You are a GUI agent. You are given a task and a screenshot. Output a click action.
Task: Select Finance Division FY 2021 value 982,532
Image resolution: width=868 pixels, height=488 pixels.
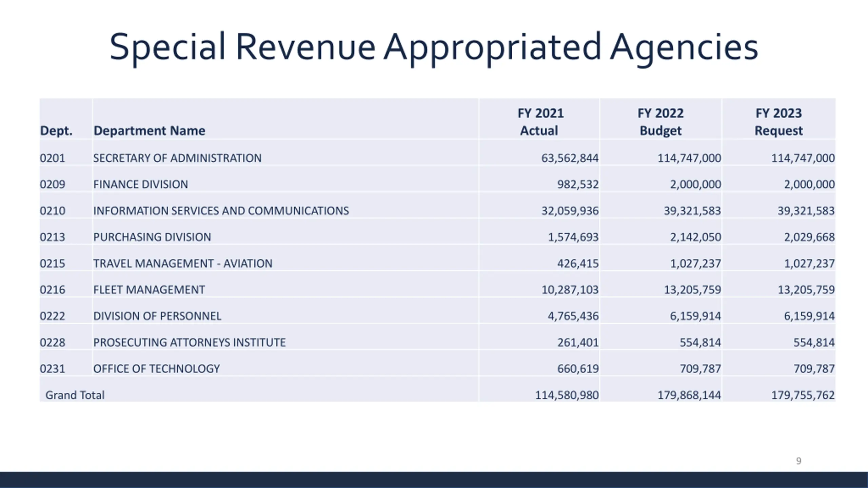(x=578, y=184)
